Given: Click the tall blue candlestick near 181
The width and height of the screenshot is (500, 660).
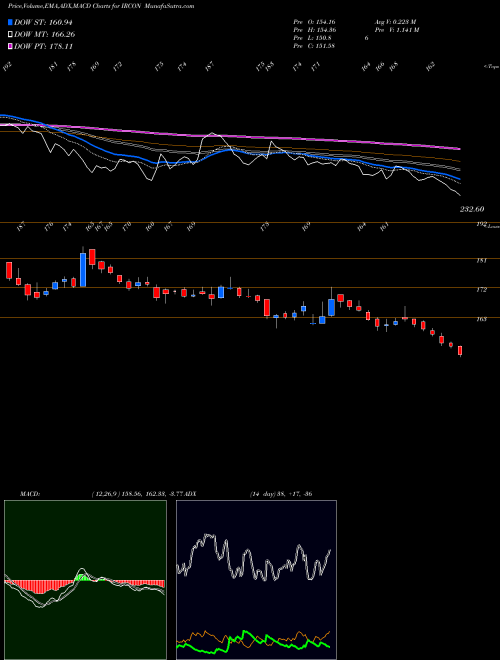Looking at the screenshot, I should (83, 270).
